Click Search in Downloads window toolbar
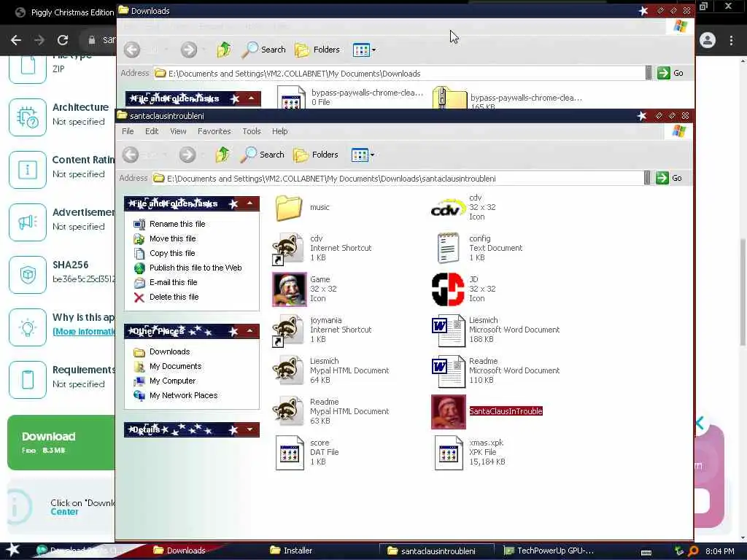 click(263, 50)
